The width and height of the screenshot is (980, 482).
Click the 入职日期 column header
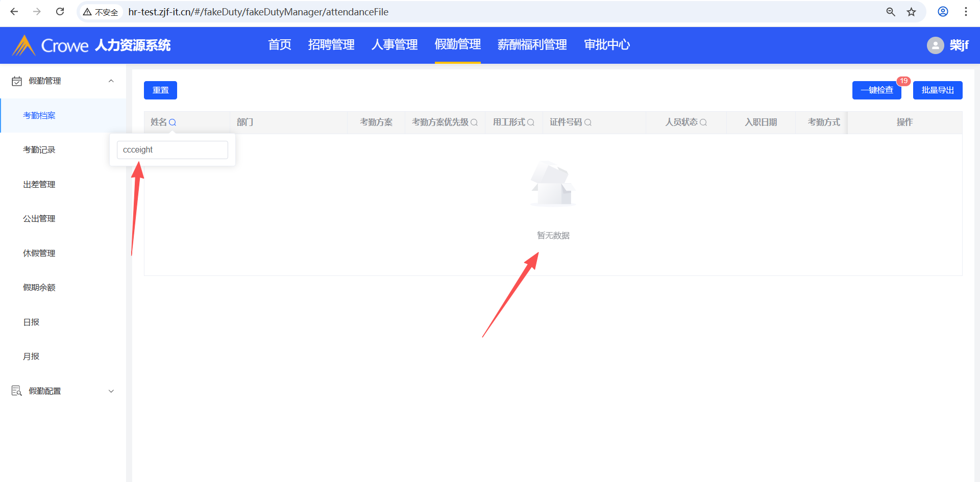[761, 122]
